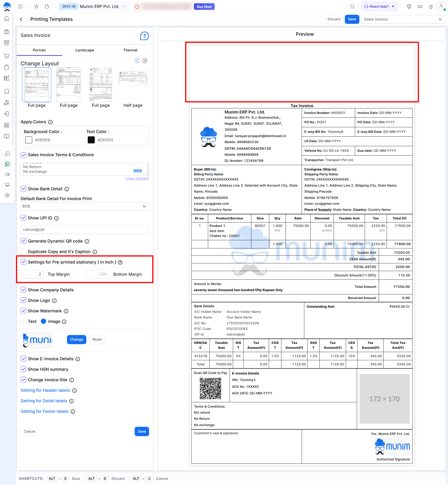
Task: Open the Sales Invoice template dropdown
Action: (x=403, y=19)
